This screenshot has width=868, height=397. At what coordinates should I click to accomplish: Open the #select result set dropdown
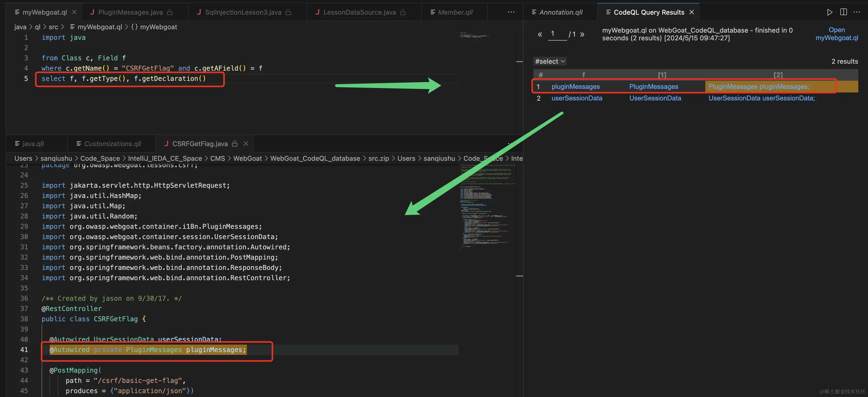[550, 61]
